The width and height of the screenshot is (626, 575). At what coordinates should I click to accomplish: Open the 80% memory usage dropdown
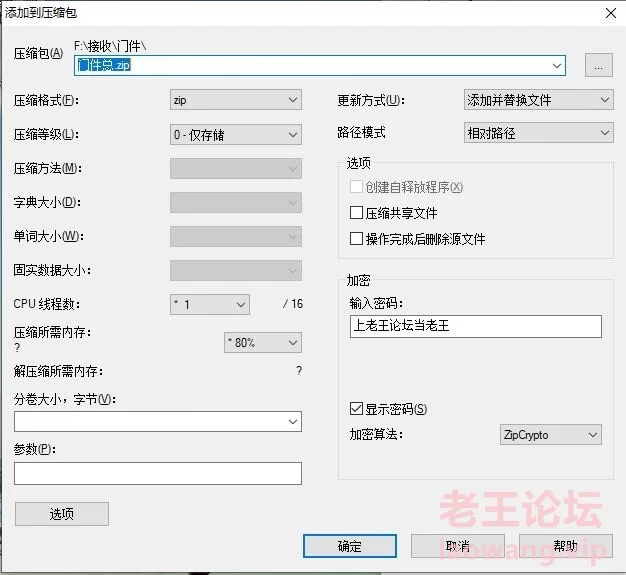point(263,343)
